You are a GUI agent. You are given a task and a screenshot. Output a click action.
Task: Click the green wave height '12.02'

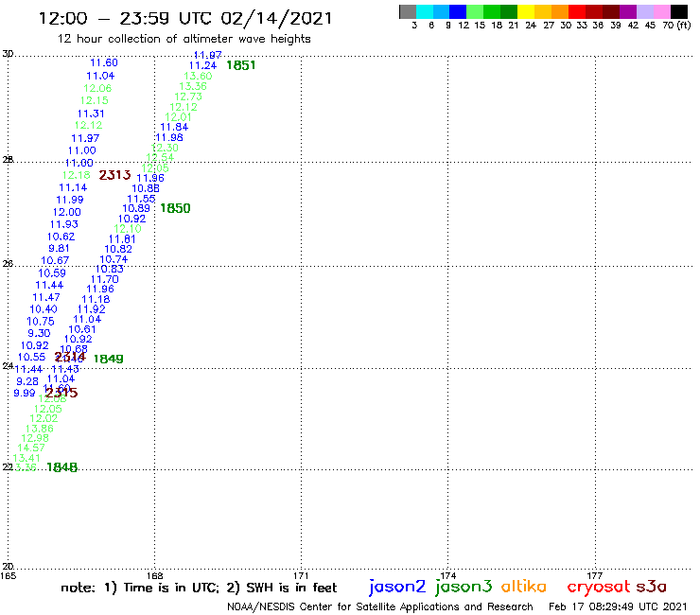pos(44,418)
